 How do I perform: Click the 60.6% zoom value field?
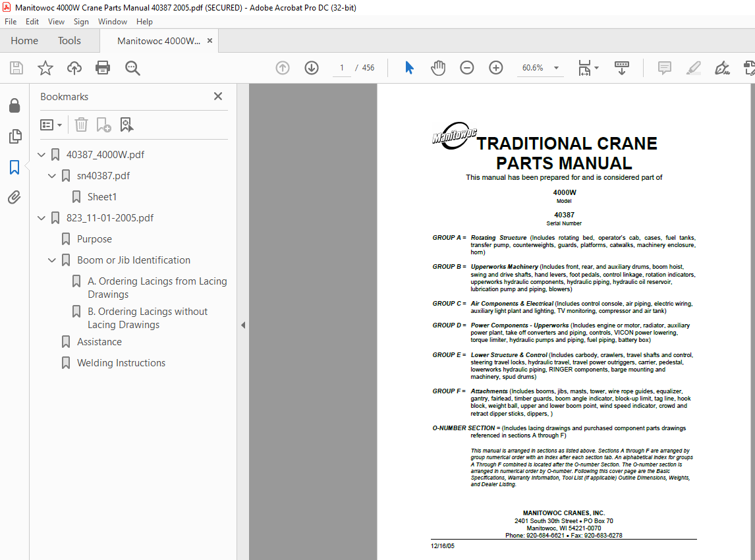pyautogui.click(x=532, y=68)
